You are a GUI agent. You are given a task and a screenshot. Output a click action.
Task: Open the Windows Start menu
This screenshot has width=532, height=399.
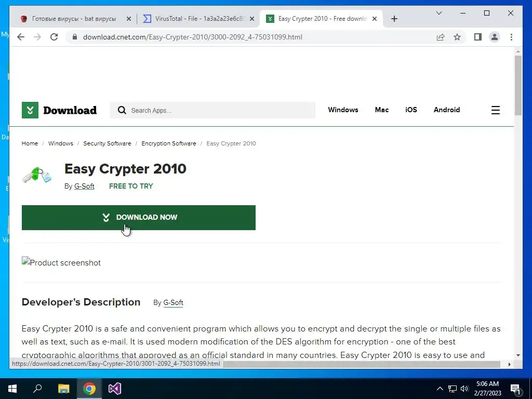[12, 389]
